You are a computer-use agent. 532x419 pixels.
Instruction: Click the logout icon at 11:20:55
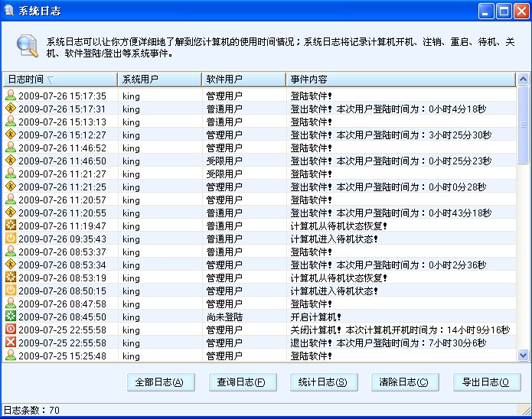pyautogui.click(x=11, y=213)
